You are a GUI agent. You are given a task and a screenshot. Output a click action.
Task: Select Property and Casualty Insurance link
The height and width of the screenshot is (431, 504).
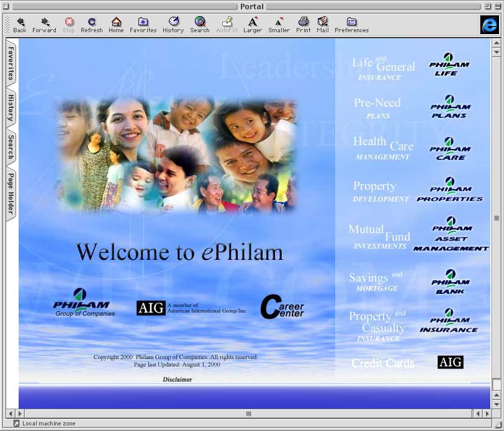point(377,326)
